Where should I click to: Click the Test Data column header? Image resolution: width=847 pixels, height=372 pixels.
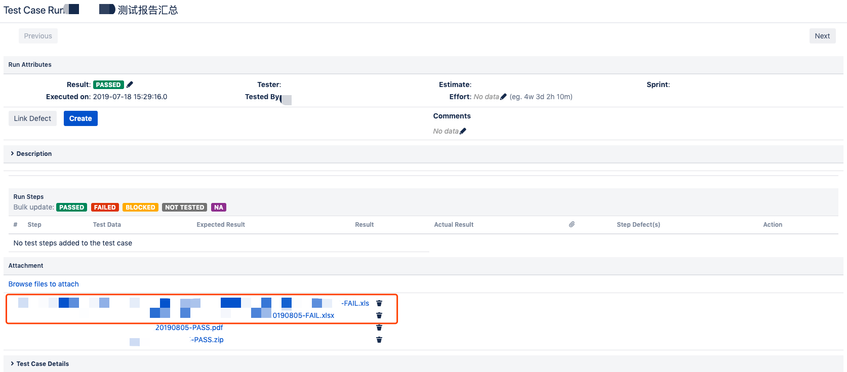click(107, 224)
